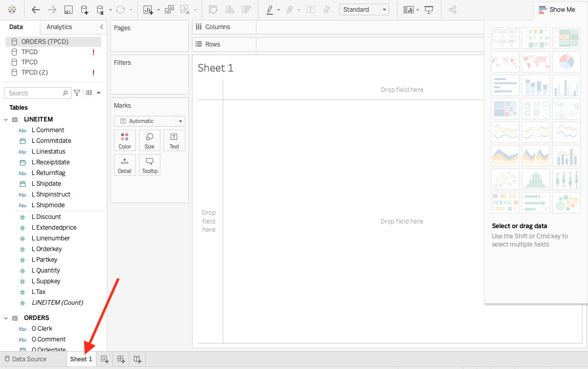
Task: Click the Save workbook icon
Action: pyautogui.click(x=68, y=9)
